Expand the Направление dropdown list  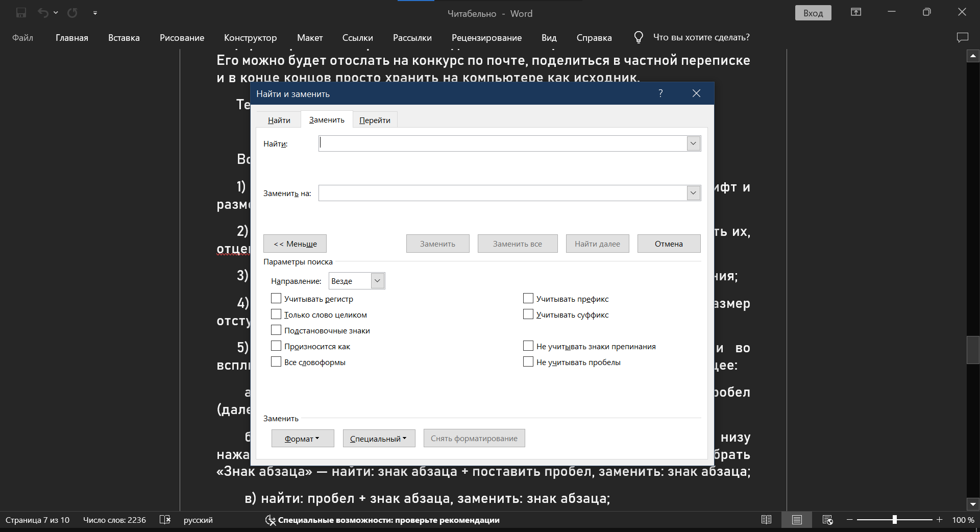377,281
